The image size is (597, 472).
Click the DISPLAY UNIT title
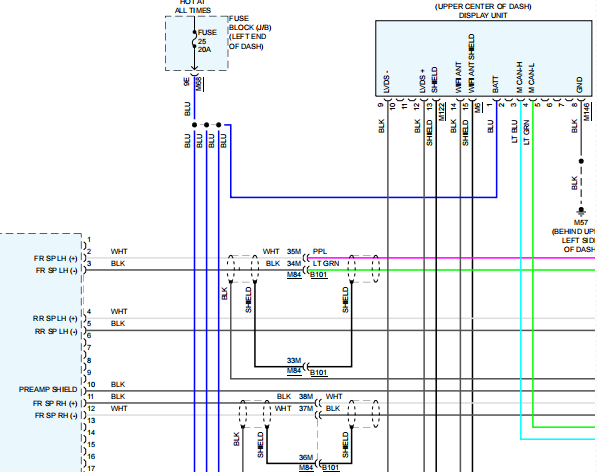[483, 16]
